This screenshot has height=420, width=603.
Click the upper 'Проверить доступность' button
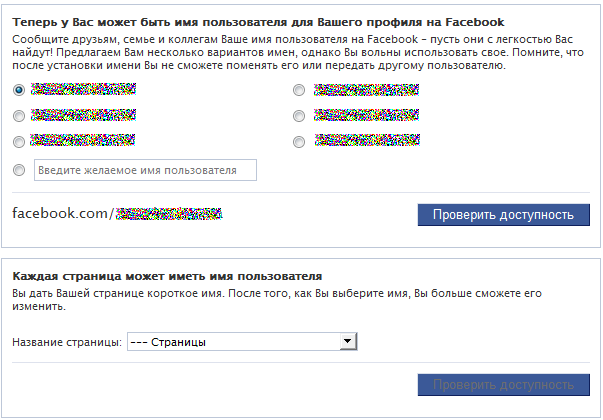click(503, 215)
